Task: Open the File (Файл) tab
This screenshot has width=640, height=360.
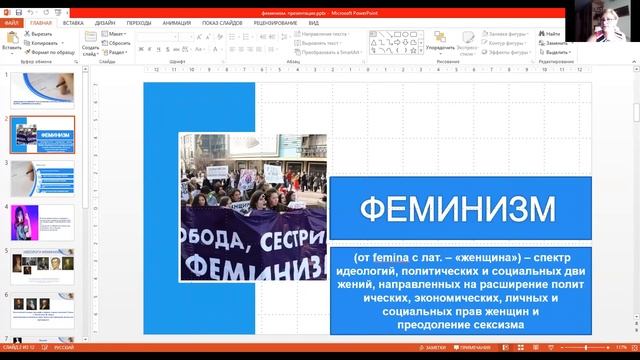Action: coord(11,23)
